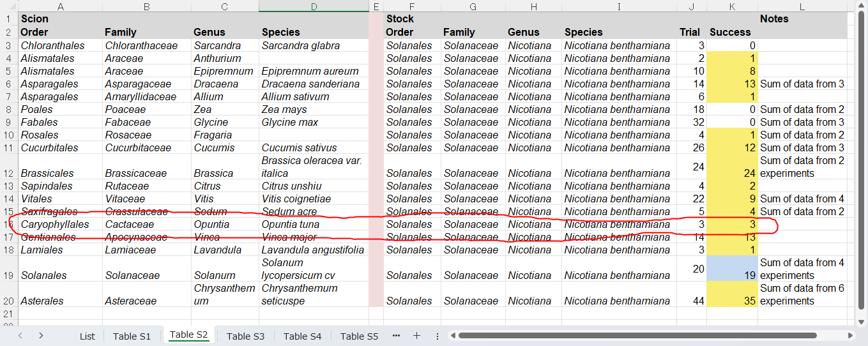
Task: Click the next sheet navigation arrow
Action: [x=41, y=336]
